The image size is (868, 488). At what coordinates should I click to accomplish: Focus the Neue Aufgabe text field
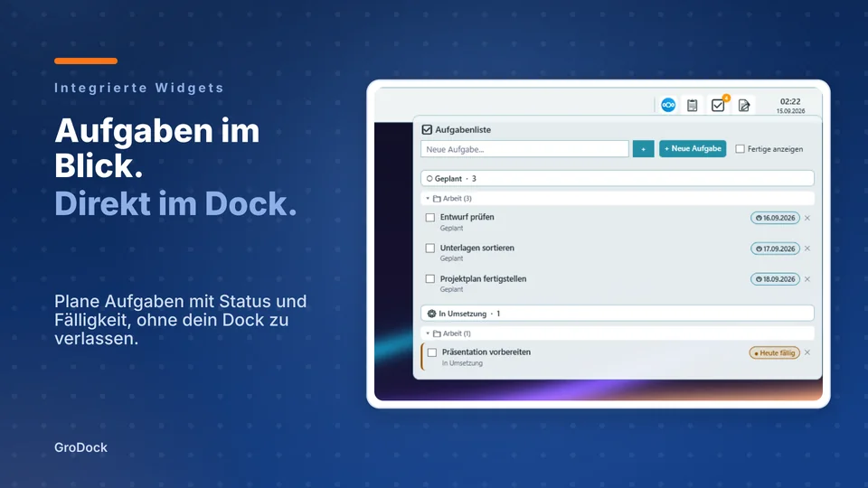524,149
